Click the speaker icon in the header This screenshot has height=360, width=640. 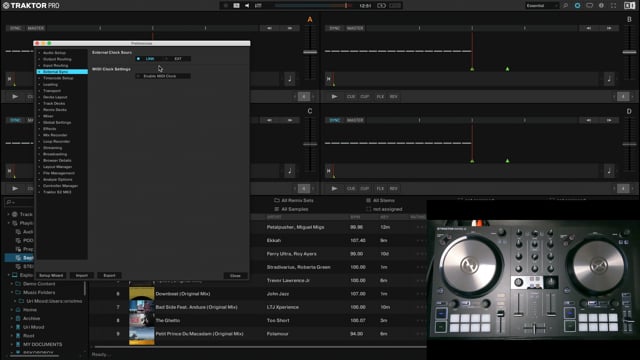[x=247, y=6]
